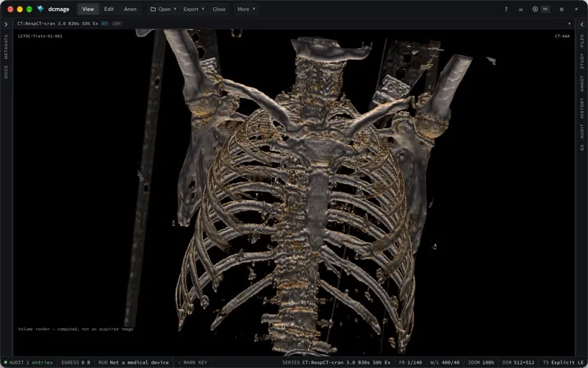588x368 pixels.
Task: Click the theme toggle icon at far right of the title bar
Action: 576,10
